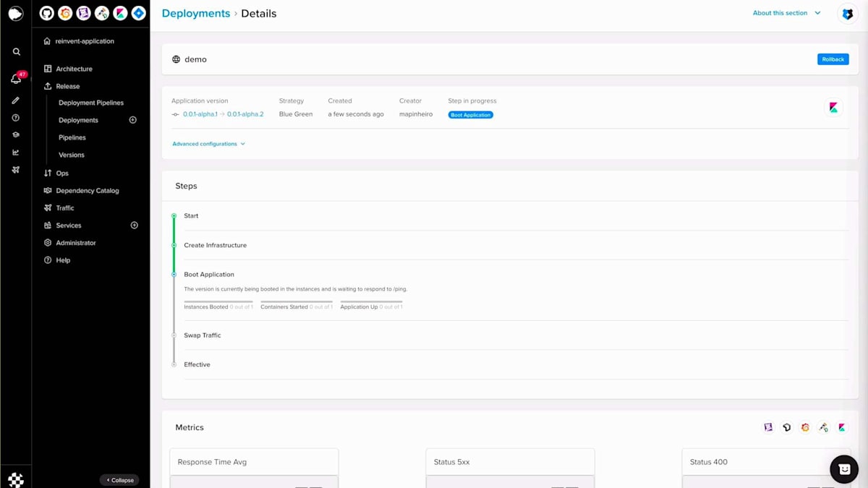Click the Status 400 metric card
This screenshot has width=868, height=488.
(766, 468)
